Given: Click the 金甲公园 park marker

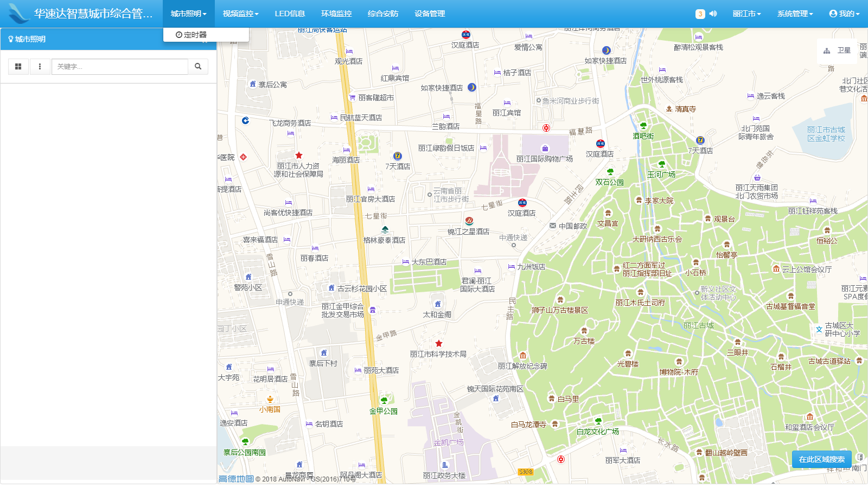Looking at the screenshot, I should (x=384, y=400).
